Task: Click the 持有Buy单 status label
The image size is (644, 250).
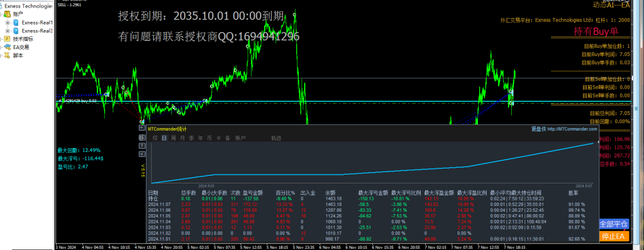Action: pos(596,31)
